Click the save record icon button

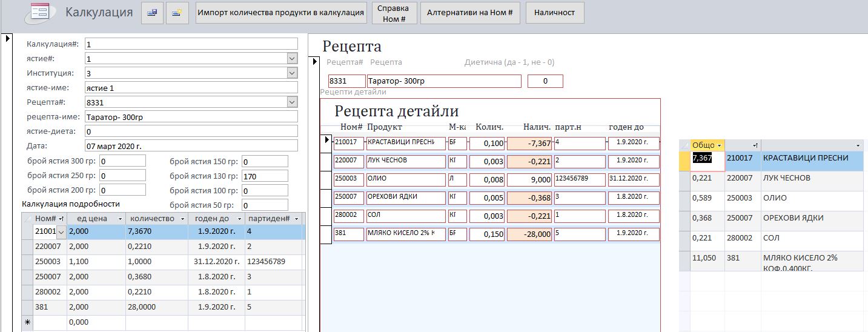pyautogui.click(x=151, y=13)
